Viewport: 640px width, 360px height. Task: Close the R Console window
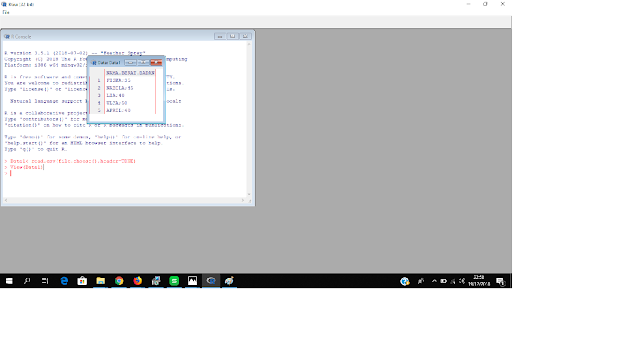[245, 36]
